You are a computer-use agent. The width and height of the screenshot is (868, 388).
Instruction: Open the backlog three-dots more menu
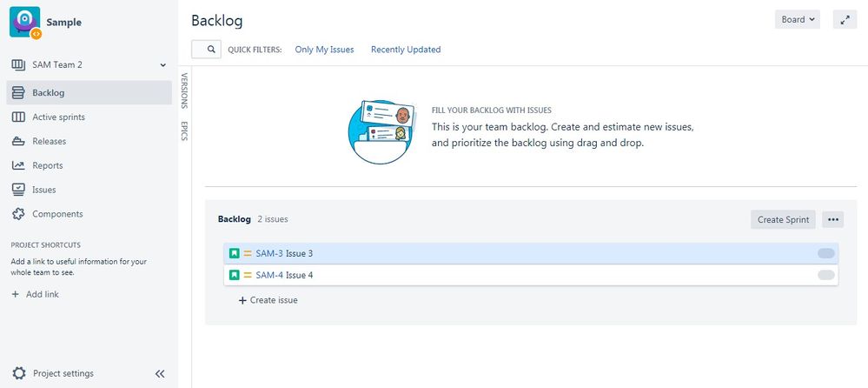point(832,219)
